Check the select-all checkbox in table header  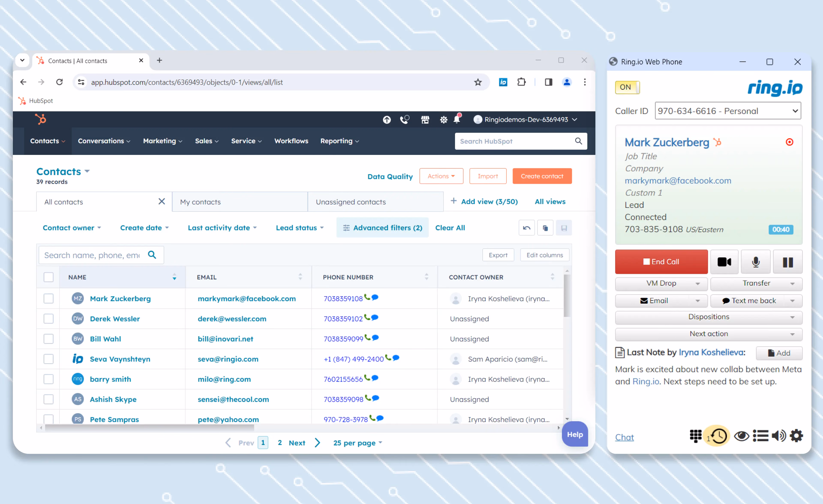(48, 277)
